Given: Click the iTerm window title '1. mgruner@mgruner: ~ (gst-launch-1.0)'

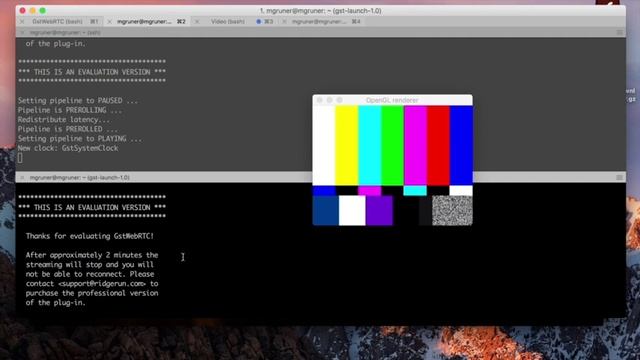Looking at the screenshot, I should pos(320,11).
